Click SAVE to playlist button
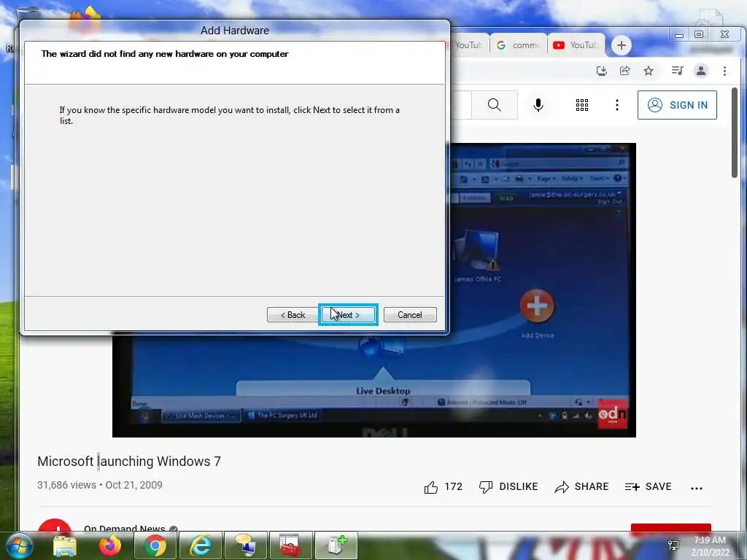This screenshot has height=560, width=747. [648, 486]
